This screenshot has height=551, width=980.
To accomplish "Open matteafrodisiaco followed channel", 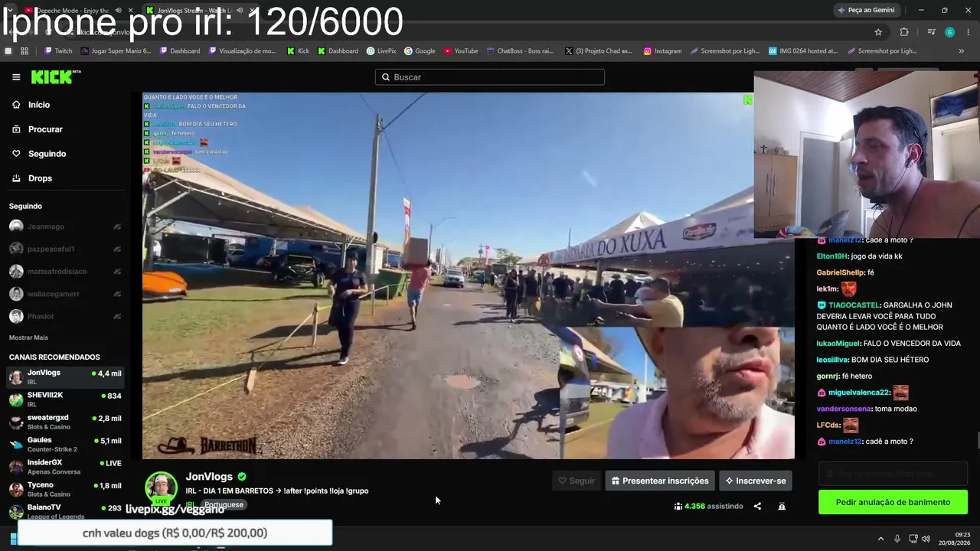I will [x=65, y=272].
